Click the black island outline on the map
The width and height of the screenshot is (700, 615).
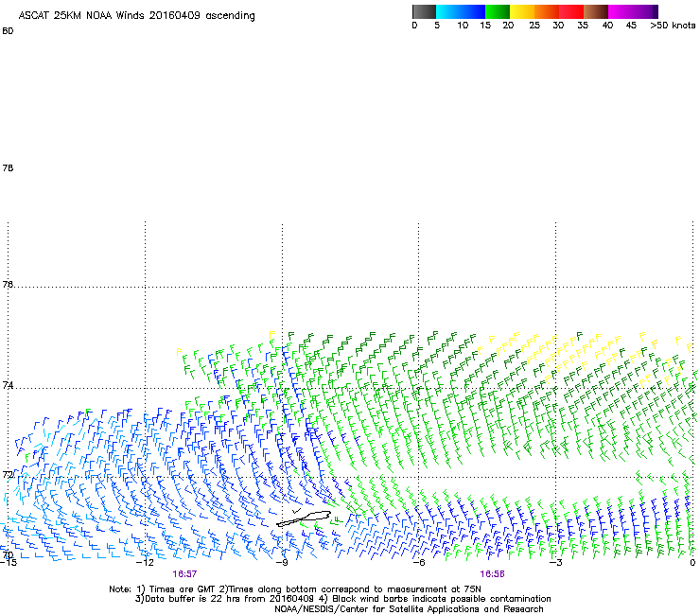pos(304,518)
